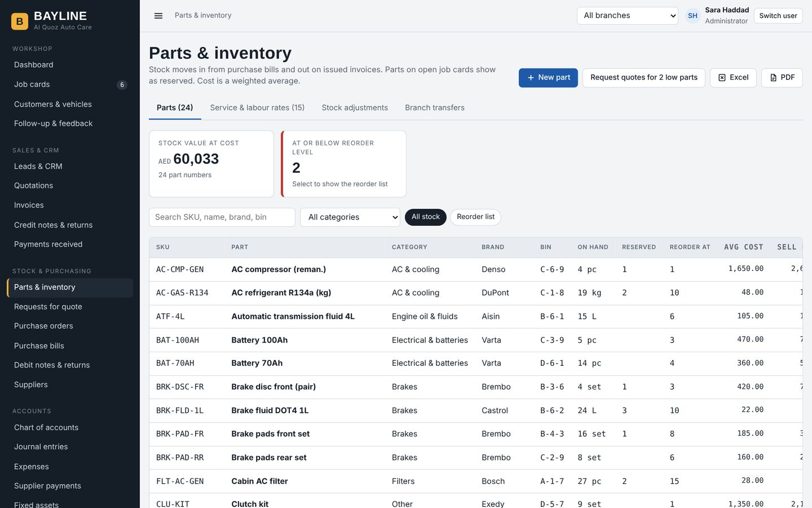This screenshot has width=812, height=508.
Task: Open Chart of accounts
Action: [x=70, y=428]
